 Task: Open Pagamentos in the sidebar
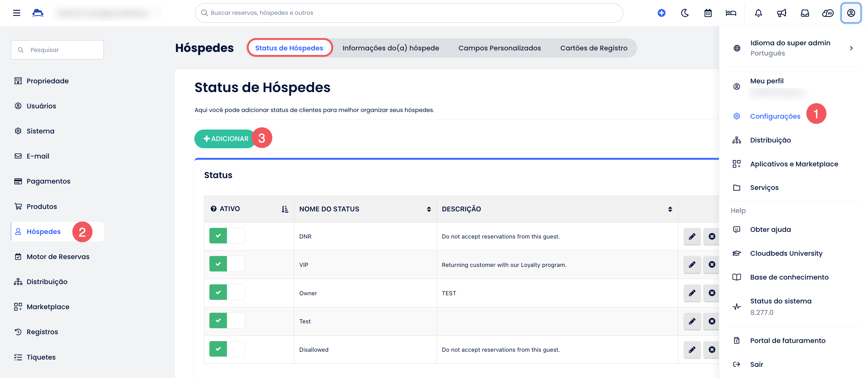pyautogui.click(x=48, y=181)
